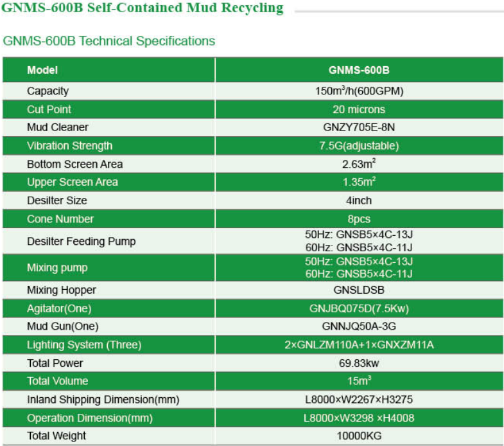Click the 'Total Volume' row label

[58, 381]
